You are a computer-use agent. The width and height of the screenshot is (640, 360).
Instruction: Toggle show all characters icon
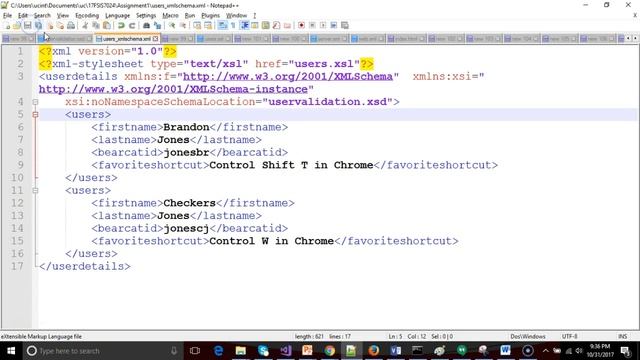coord(233,25)
